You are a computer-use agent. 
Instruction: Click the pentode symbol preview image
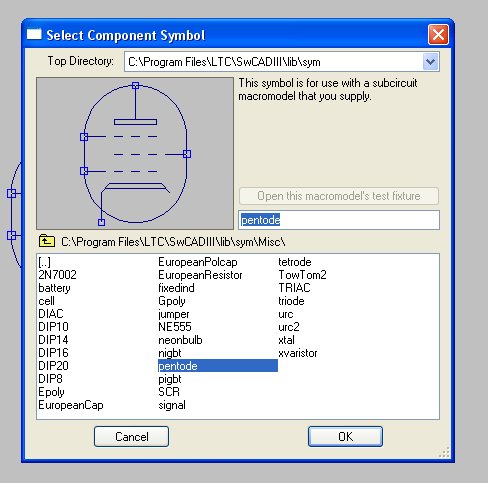(135, 153)
